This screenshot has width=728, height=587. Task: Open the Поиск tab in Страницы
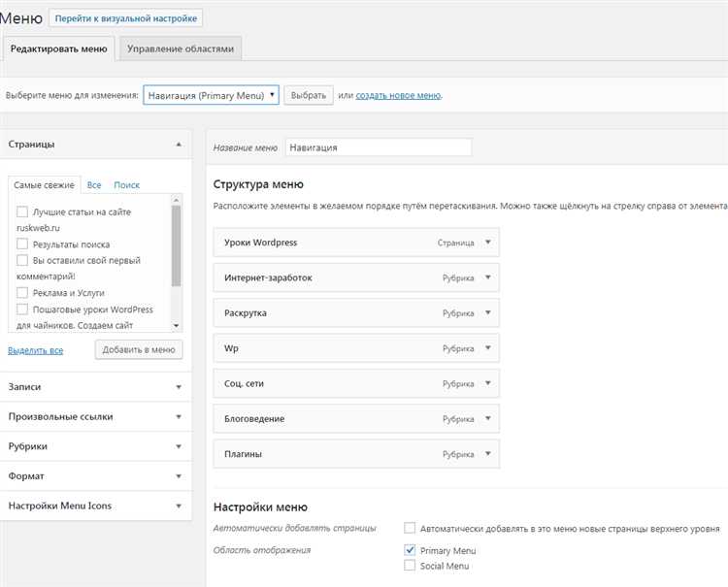pyautogui.click(x=126, y=184)
